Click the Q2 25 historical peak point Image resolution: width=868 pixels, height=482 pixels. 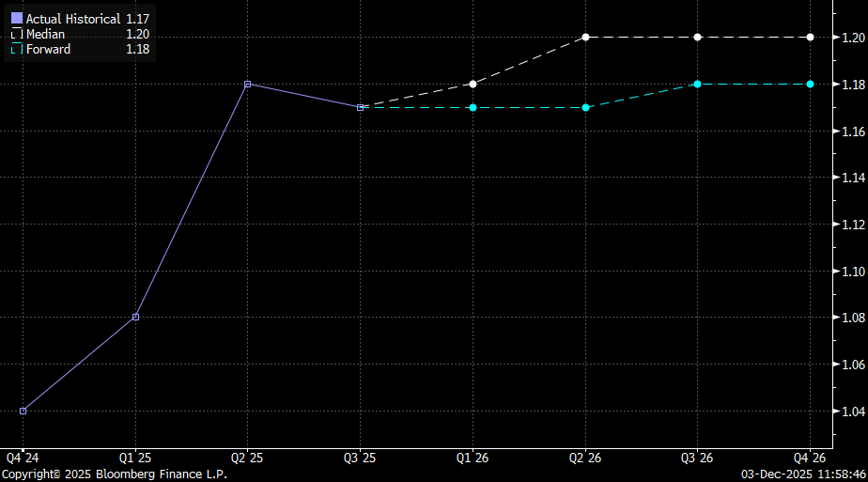pyautogui.click(x=247, y=84)
